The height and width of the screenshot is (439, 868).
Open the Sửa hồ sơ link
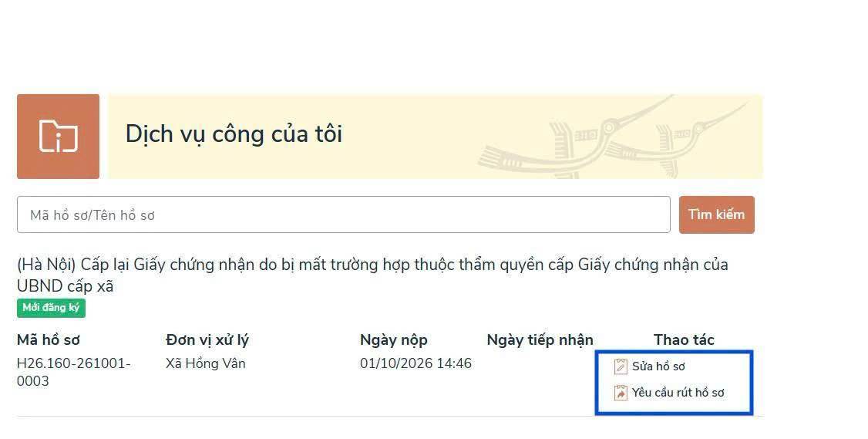click(658, 366)
